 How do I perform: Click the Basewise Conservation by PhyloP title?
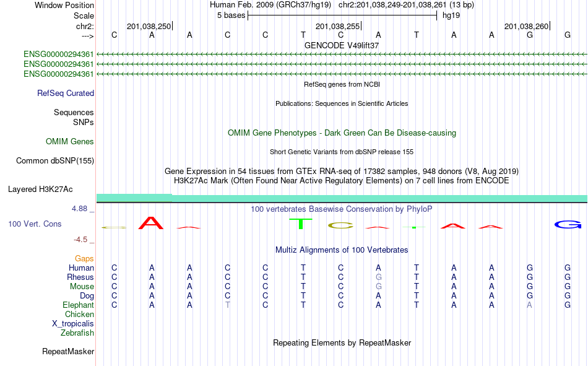pyautogui.click(x=342, y=209)
